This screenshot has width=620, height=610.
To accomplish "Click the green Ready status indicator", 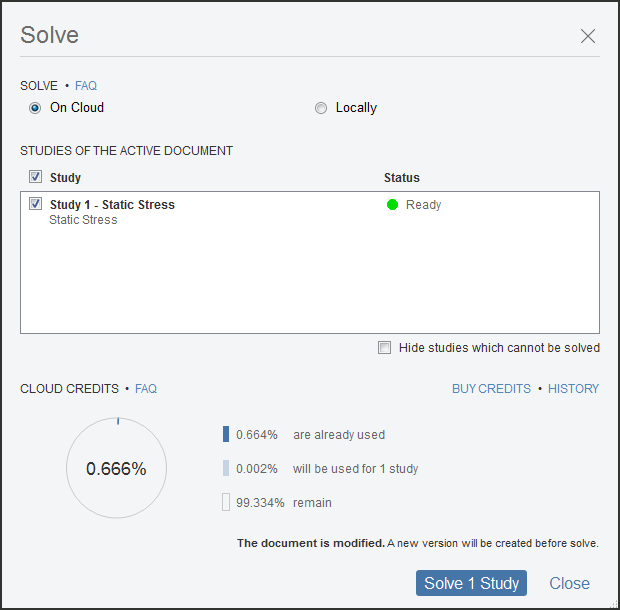I will [393, 205].
